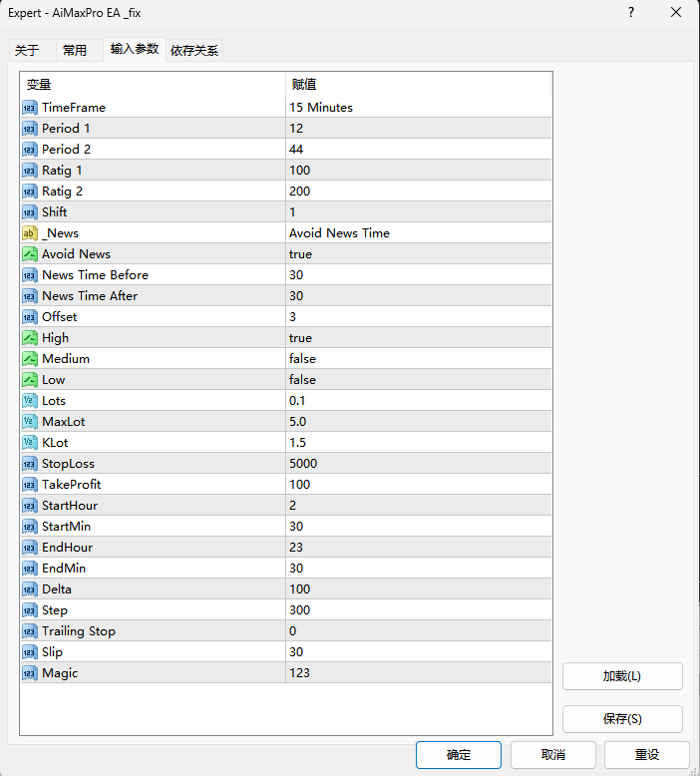Switch to the 常用 tab
Viewport: 700px width, 776px height.
[x=75, y=50]
